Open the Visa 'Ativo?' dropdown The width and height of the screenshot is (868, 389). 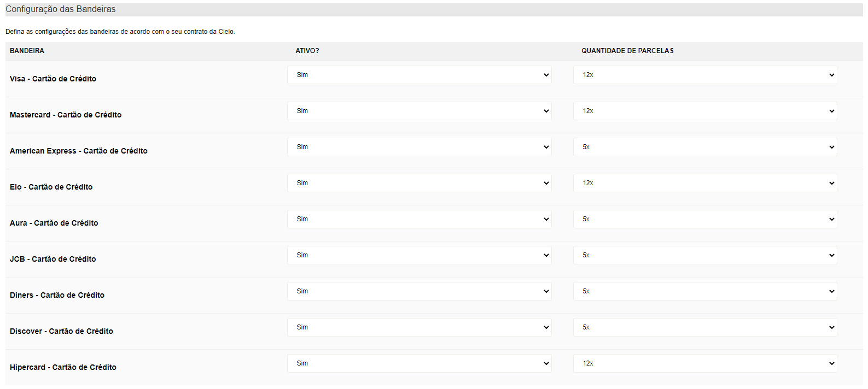(x=419, y=75)
